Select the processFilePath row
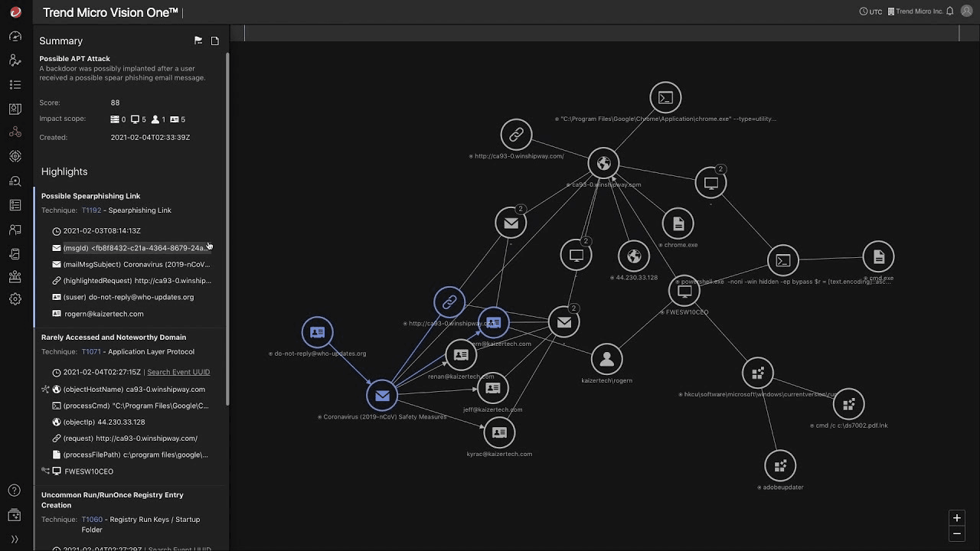The image size is (980, 551). pyautogui.click(x=131, y=455)
